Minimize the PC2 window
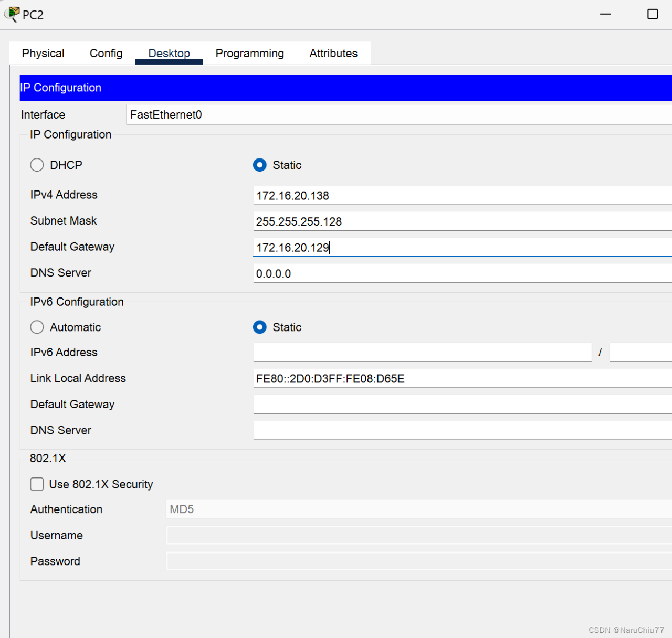Screen dimensions: 672x638 tap(605, 14)
